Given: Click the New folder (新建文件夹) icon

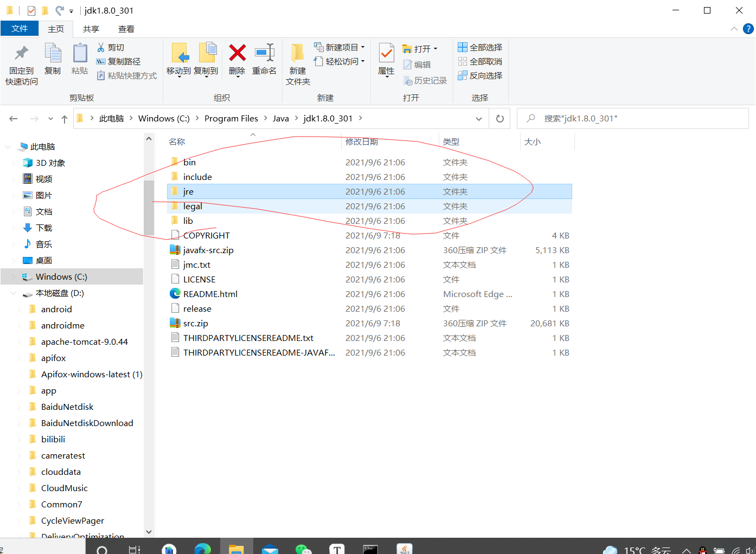Looking at the screenshot, I should pos(297,53).
